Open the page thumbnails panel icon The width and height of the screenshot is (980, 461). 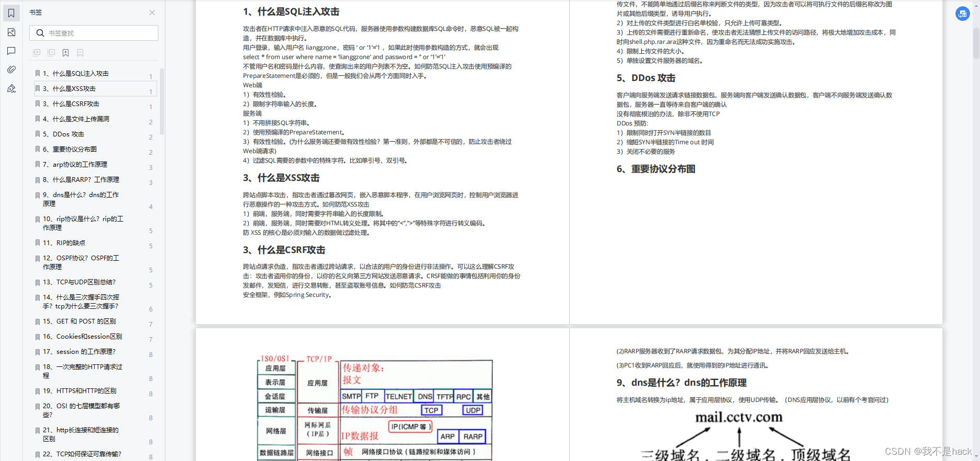click(x=11, y=32)
